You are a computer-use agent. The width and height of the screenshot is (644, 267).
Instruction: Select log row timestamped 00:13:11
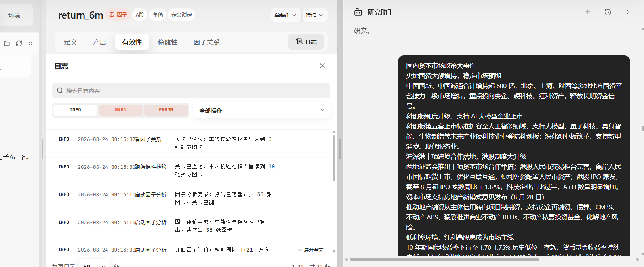pos(189,198)
